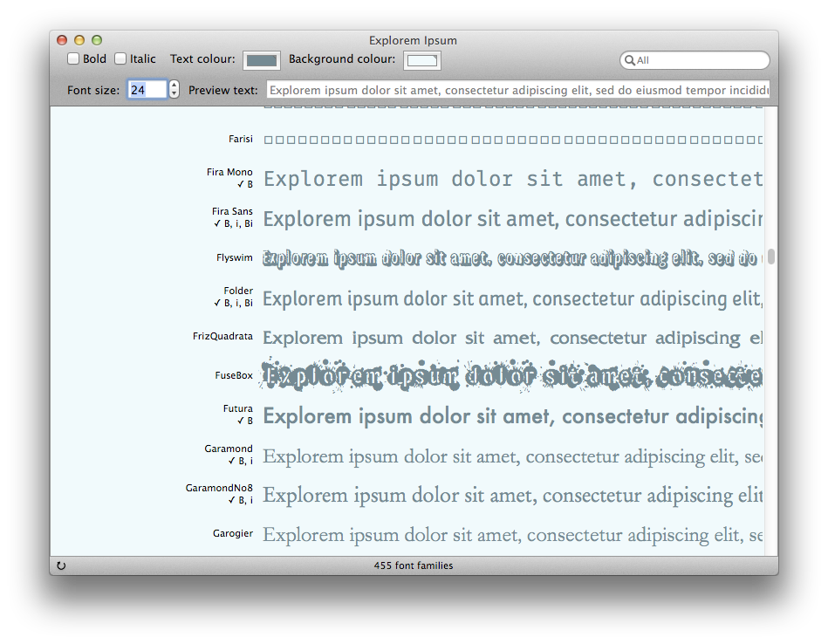Click the GaramondNo8 preview text
The height and width of the screenshot is (644, 828).
(513, 496)
